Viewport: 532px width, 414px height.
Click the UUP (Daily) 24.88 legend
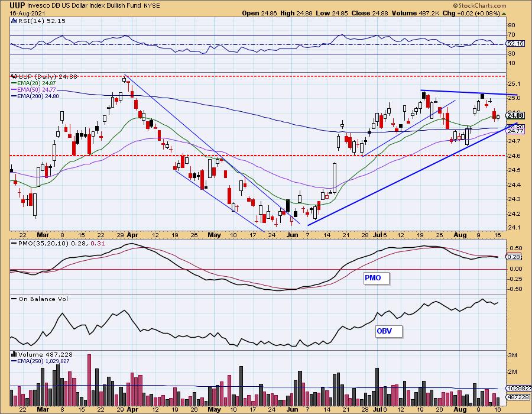48,76
